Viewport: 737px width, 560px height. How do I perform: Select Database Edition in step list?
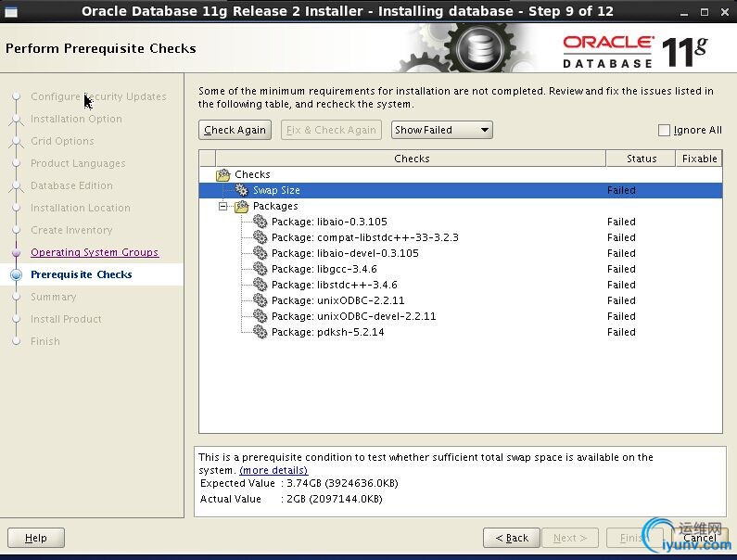click(x=71, y=185)
